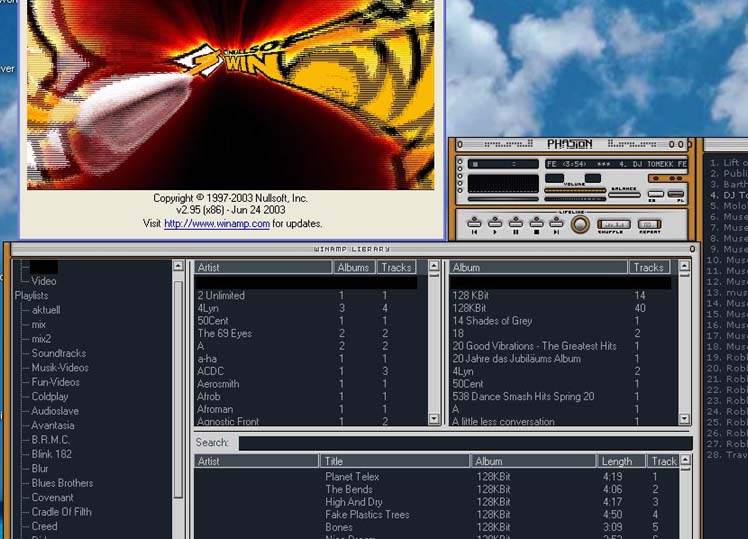The width and height of the screenshot is (748, 539).
Task: Open the aktuell playlist
Action: 46,310
